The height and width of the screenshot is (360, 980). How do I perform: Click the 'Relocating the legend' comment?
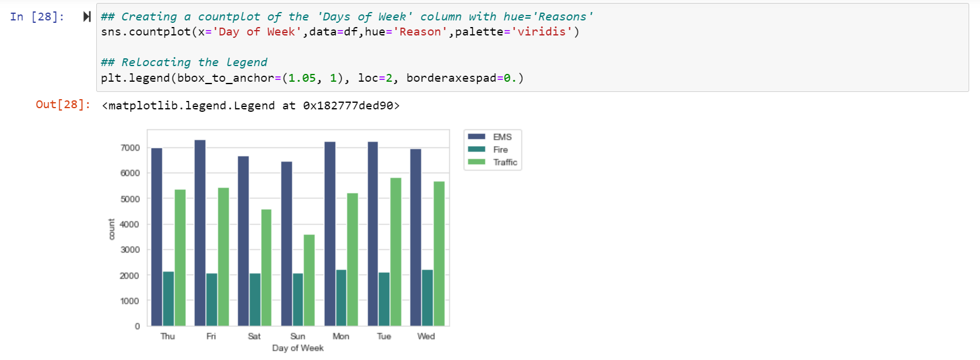[184, 63]
